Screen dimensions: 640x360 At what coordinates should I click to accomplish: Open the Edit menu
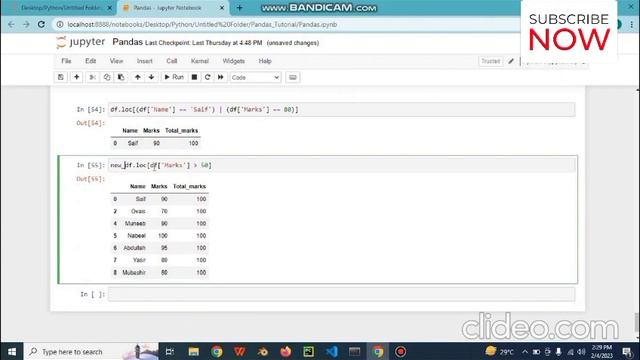pyautogui.click(x=90, y=61)
